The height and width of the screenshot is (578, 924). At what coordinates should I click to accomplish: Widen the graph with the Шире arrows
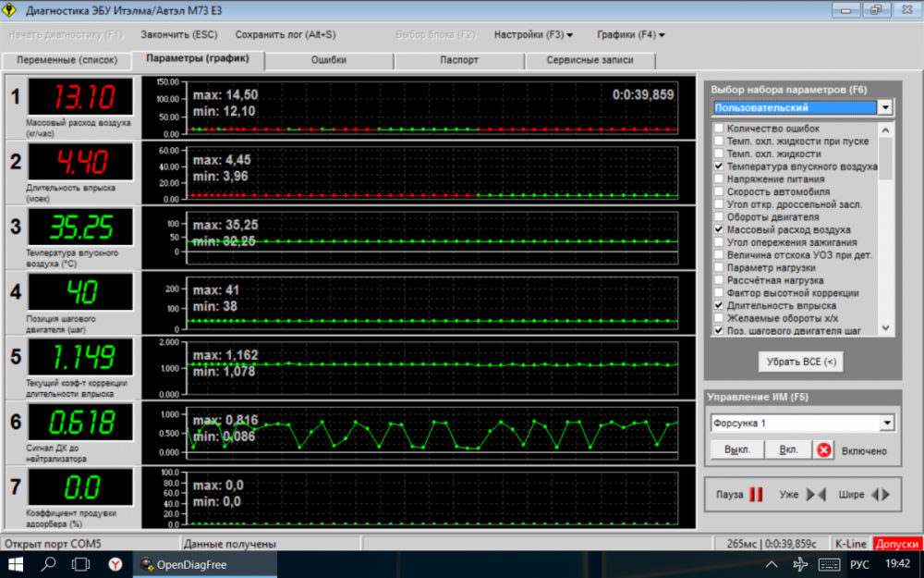pos(881,495)
